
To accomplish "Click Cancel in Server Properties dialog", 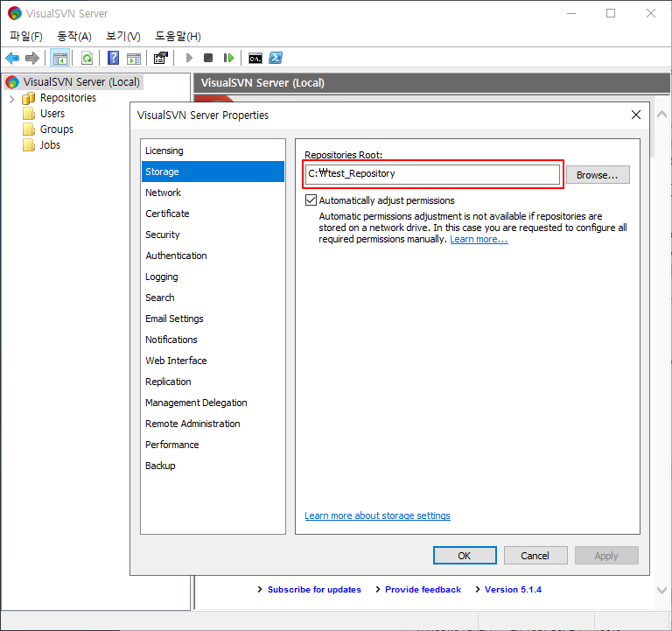I will point(535,556).
